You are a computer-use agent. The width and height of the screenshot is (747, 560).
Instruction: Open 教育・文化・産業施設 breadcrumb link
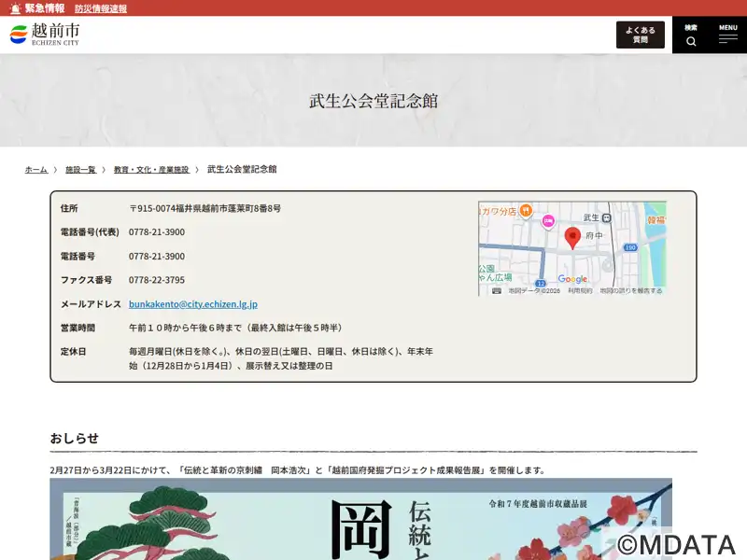coord(151,170)
